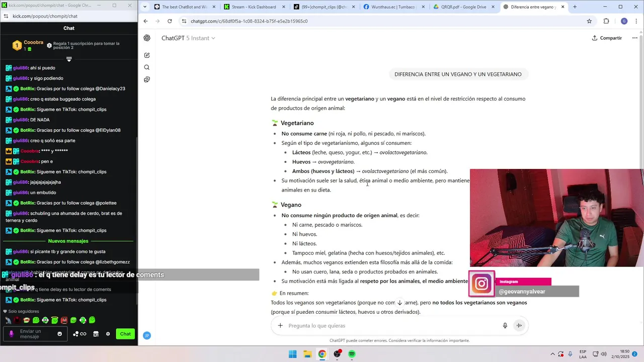The width and height of the screenshot is (644, 362).
Task: Close the Diferencia entre vegano tab
Action: [562, 7]
